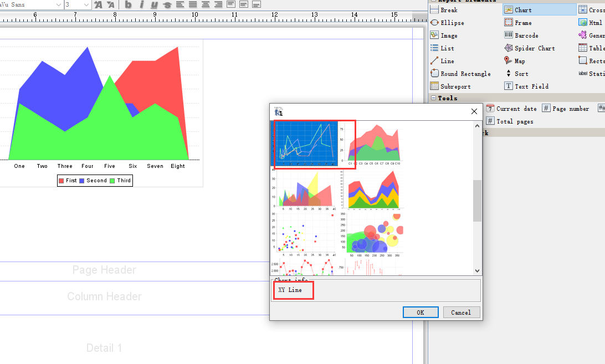Pick the Total pages tool

click(x=510, y=121)
